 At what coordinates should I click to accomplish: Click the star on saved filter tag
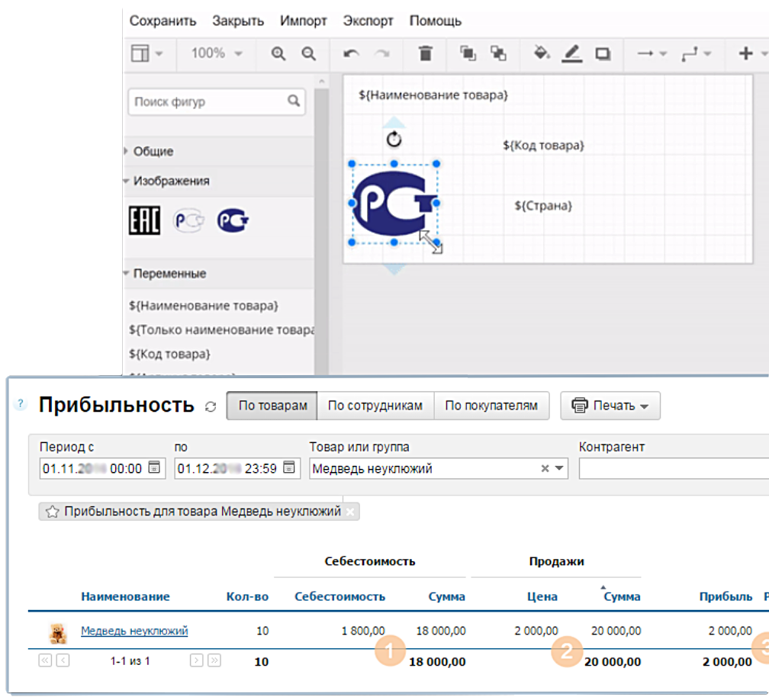click(x=52, y=512)
